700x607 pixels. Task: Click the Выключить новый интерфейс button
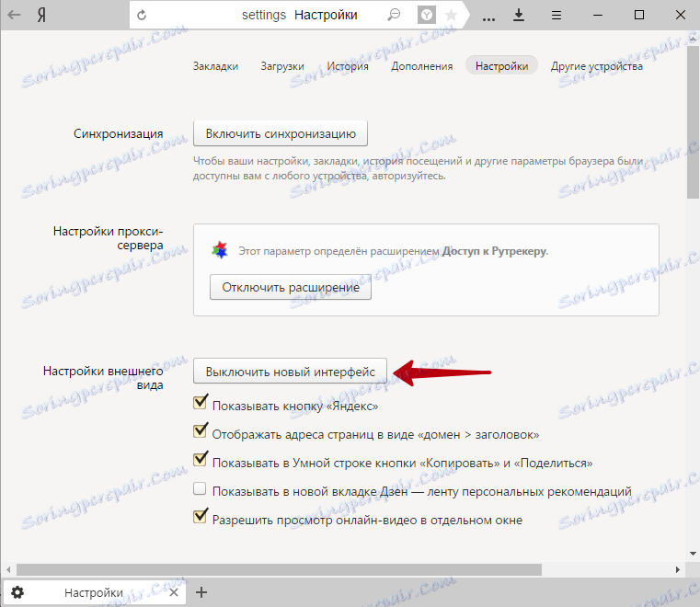[x=290, y=372]
